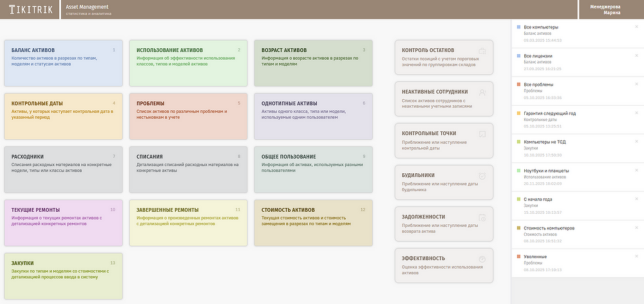
Task: Open the user menu Менеджерова Марина
Action: point(611,10)
